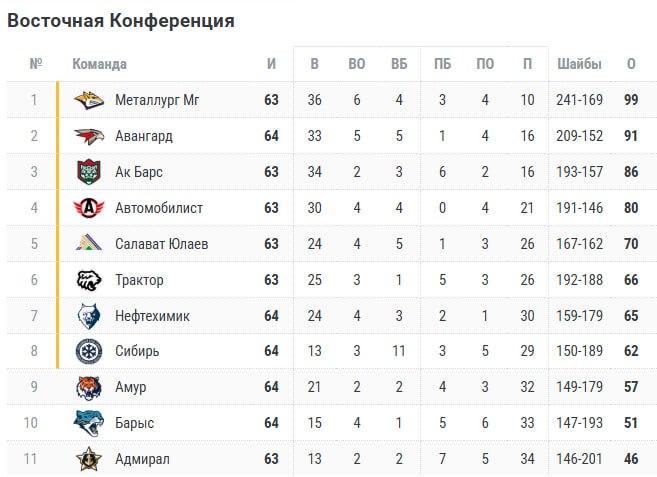Click the Амур tiger logo

coord(89,387)
